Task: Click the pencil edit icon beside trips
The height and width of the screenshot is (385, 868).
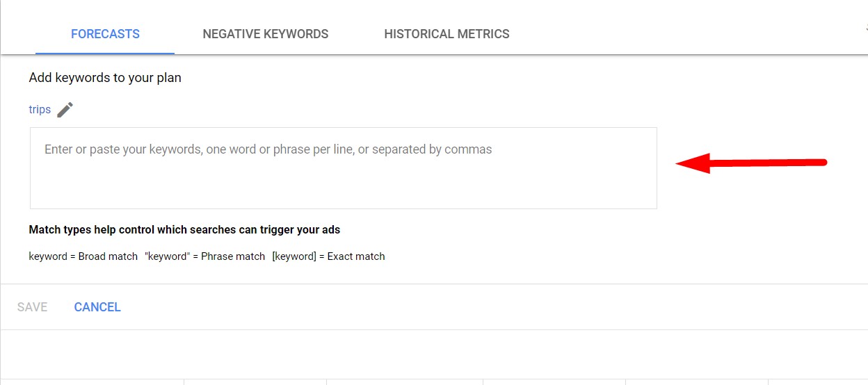Action: pos(65,110)
